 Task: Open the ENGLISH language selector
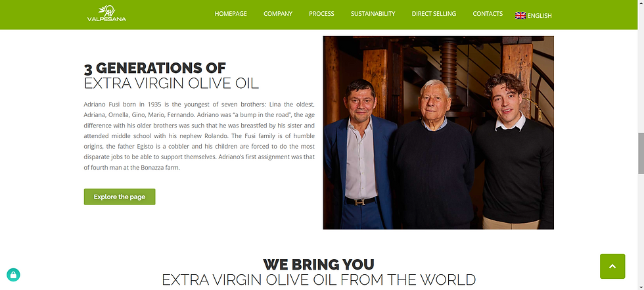[540, 16]
